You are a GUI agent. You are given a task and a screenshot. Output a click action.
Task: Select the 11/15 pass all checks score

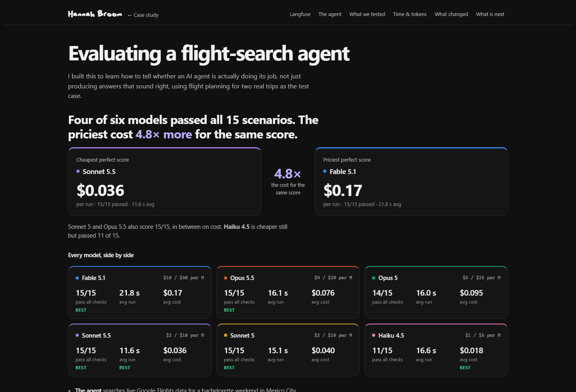[382, 351]
